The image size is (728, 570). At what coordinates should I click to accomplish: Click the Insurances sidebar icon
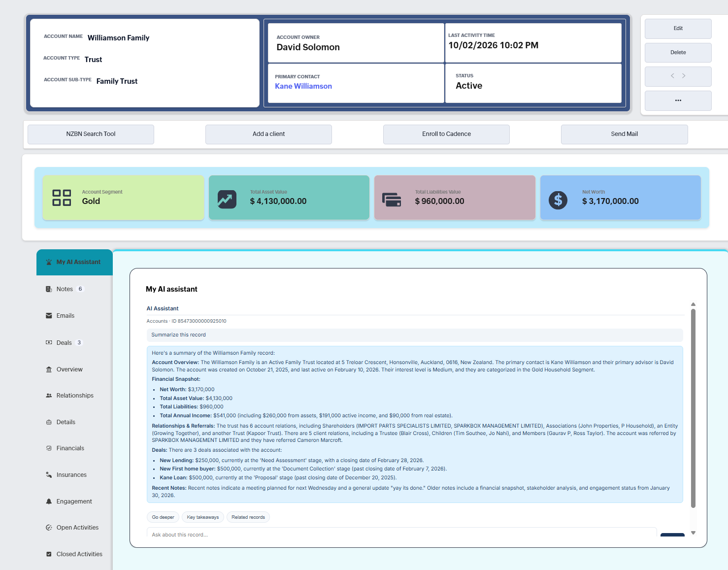pos(49,475)
